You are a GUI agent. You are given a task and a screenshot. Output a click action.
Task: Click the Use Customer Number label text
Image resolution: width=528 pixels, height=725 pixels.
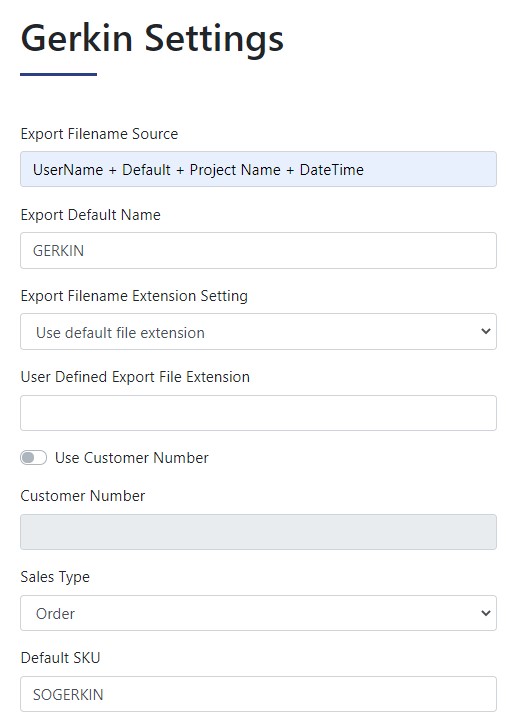point(132,458)
